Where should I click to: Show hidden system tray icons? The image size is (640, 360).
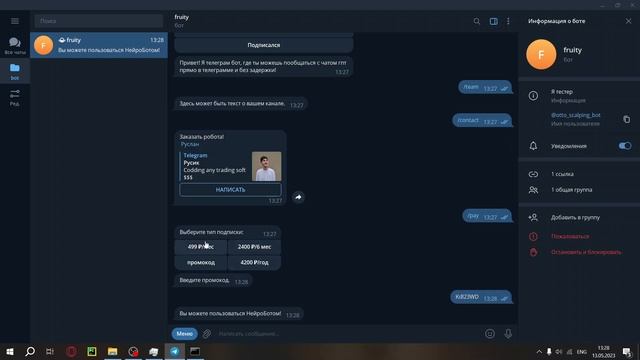pos(539,352)
